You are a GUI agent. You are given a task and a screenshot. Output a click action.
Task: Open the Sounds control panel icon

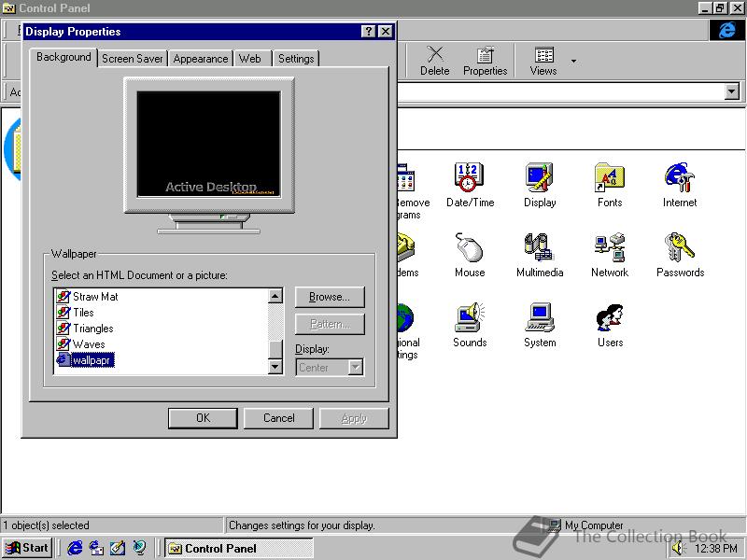coord(470,325)
